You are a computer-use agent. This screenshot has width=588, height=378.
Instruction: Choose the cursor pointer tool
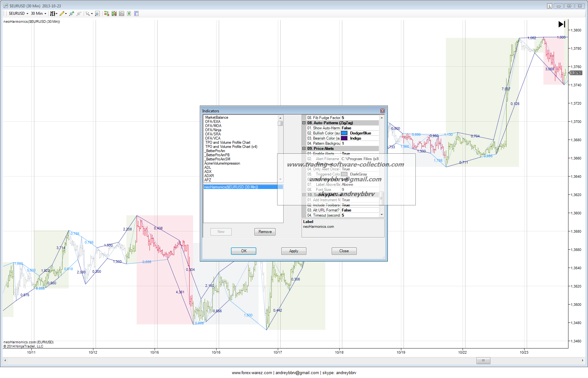tap(88, 13)
